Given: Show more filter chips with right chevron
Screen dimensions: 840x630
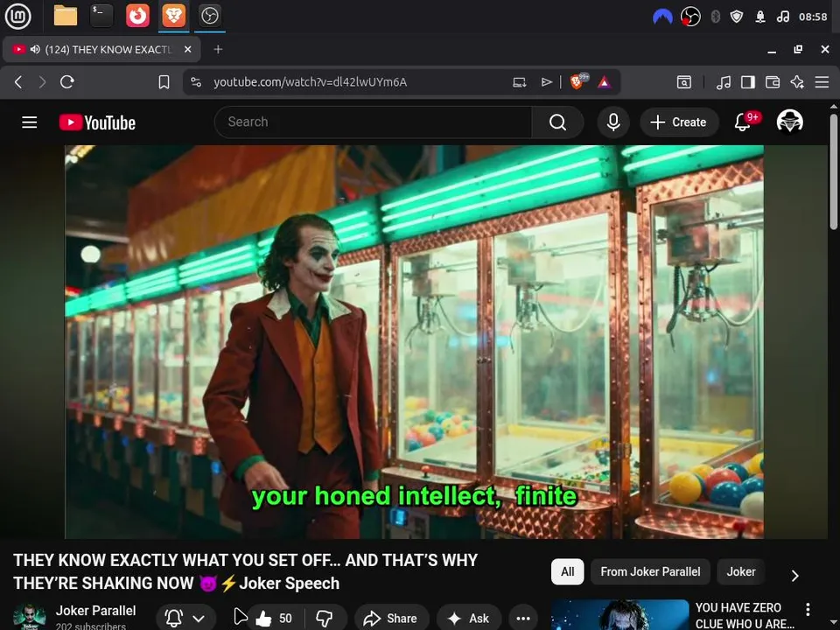Looking at the screenshot, I should [795, 576].
